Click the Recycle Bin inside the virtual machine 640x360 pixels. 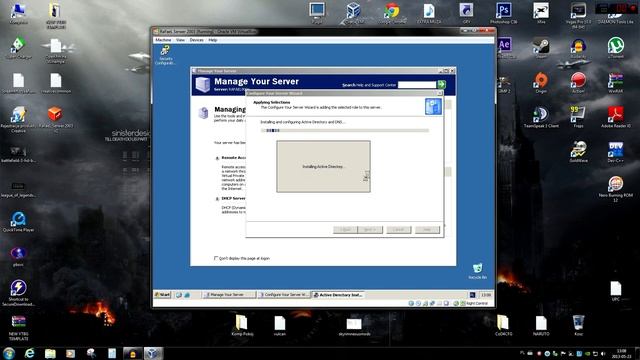(x=477, y=271)
